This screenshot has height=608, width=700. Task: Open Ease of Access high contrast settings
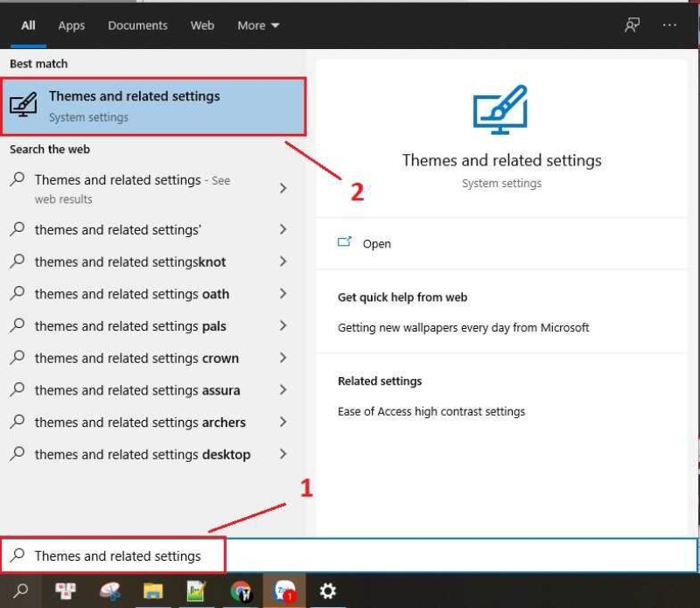pyautogui.click(x=430, y=411)
